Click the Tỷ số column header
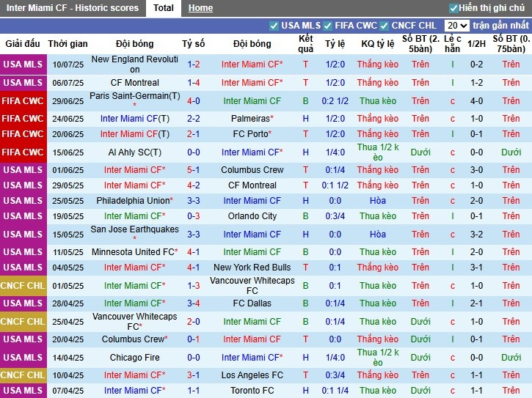This screenshot has width=532, height=398. [194, 44]
